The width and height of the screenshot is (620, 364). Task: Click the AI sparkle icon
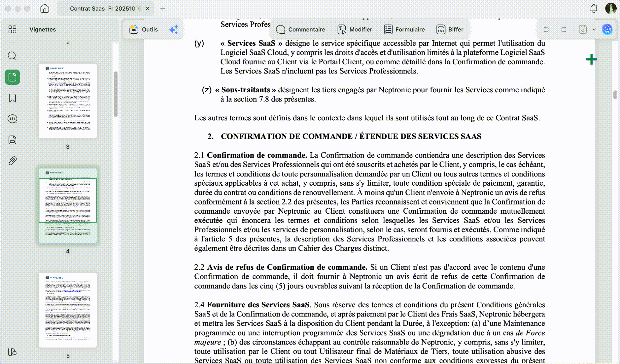point(173,29)
